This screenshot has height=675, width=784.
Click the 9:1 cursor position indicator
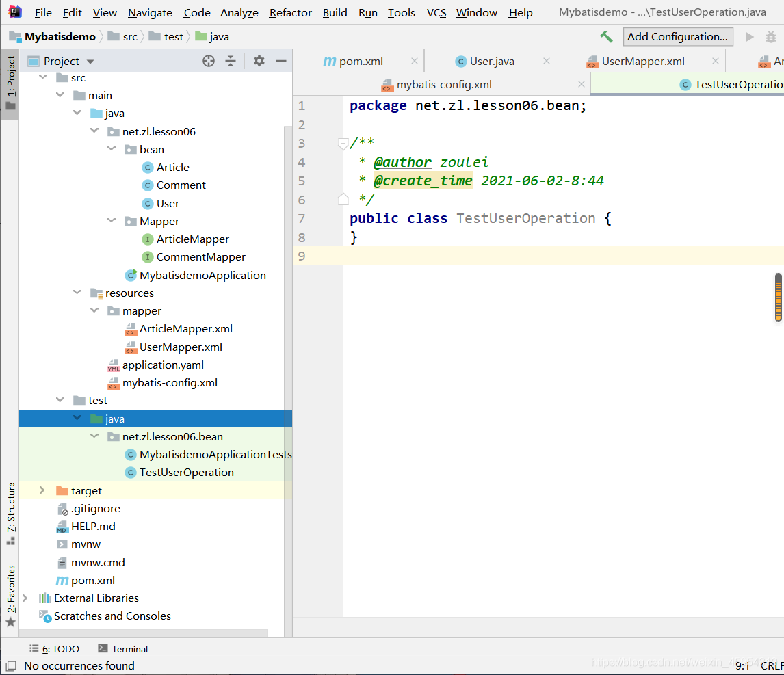[742, 665]
